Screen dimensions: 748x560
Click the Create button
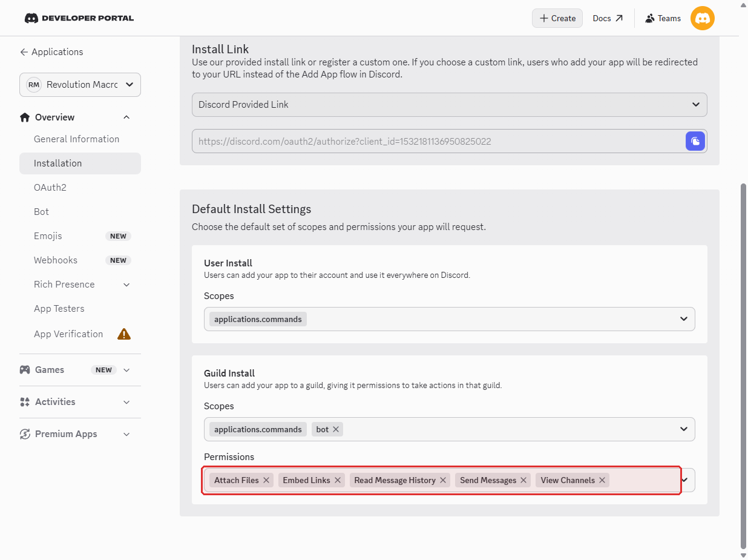coord(557,18)
